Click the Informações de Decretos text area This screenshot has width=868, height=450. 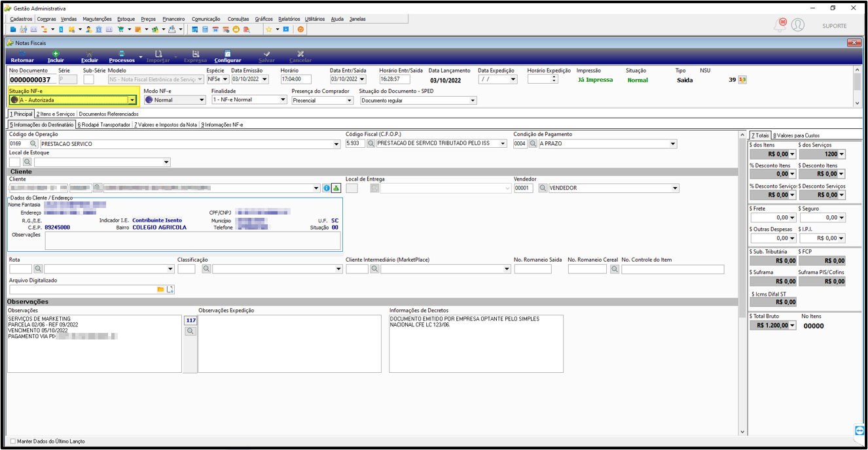point(476,343)
